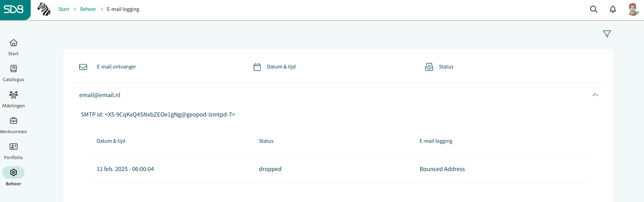
Task: Open Werkvormen in sidebar
Action: tap(13, 125)
